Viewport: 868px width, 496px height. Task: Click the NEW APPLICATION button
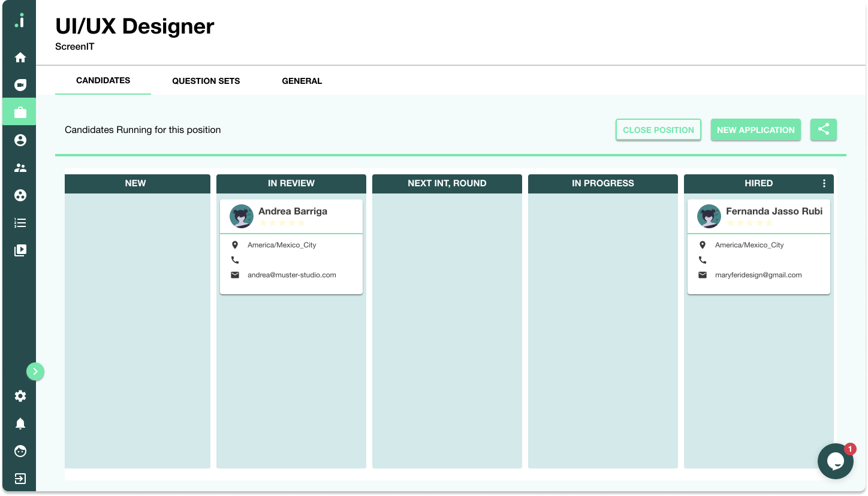[755, 129]
